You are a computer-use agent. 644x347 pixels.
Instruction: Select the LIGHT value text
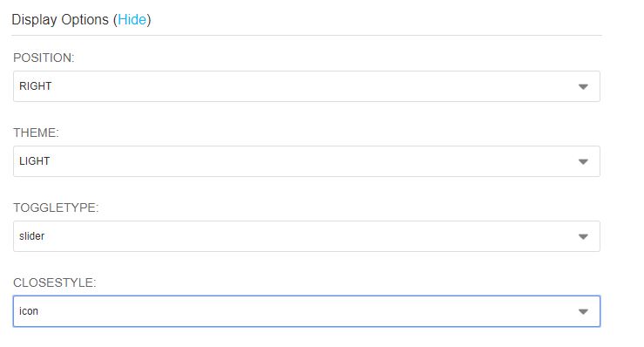35,161
